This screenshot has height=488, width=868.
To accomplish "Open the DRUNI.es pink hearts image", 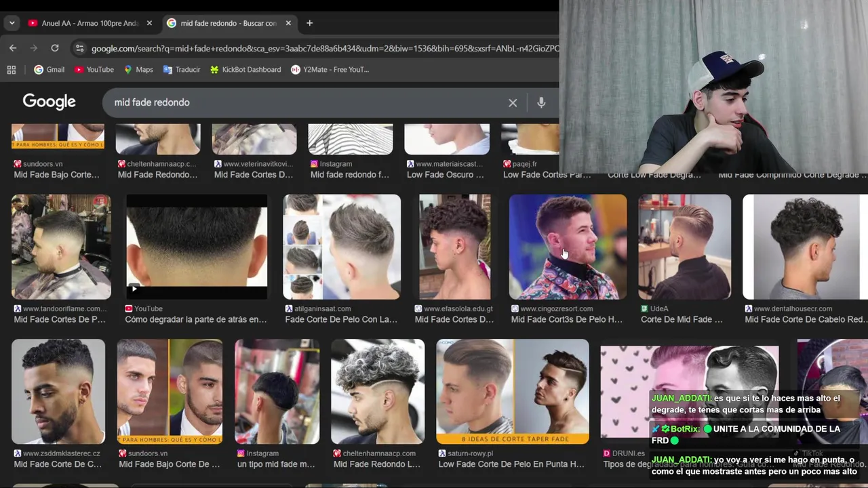I will (690, 392).
